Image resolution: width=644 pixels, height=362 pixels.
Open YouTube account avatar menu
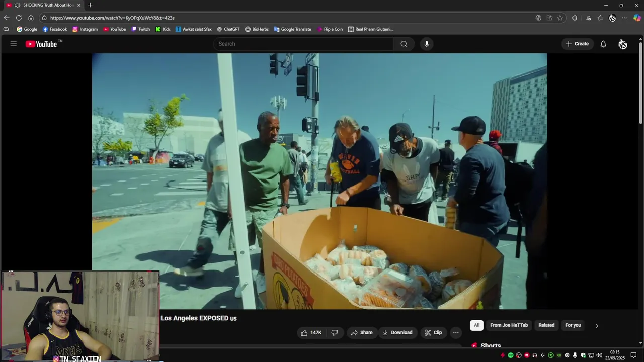click(623, 44)
